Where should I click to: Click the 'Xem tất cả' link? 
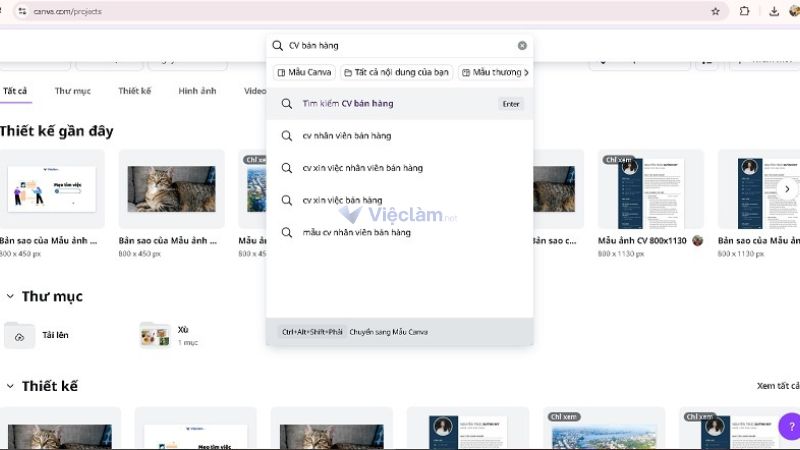(778, 386)
